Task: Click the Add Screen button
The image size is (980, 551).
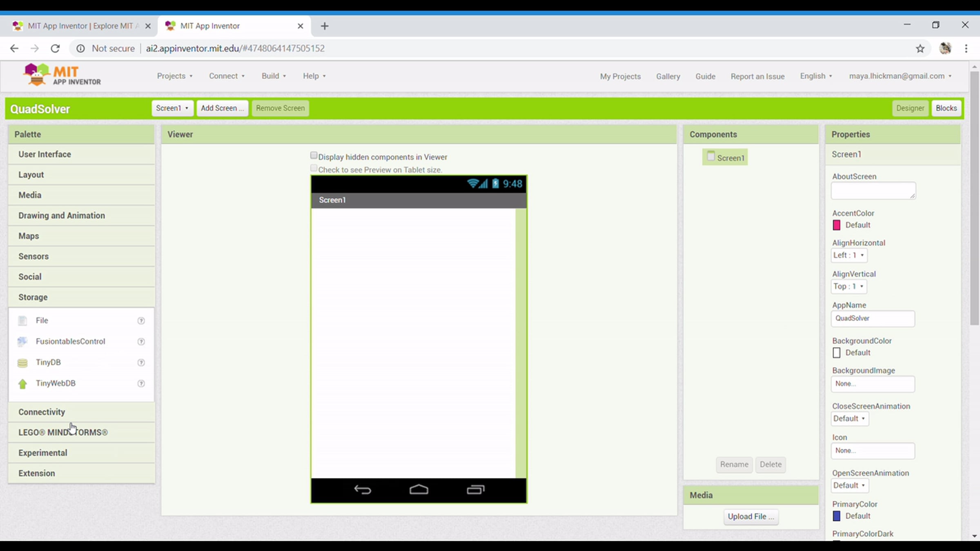Action: [x=222, y=108]
